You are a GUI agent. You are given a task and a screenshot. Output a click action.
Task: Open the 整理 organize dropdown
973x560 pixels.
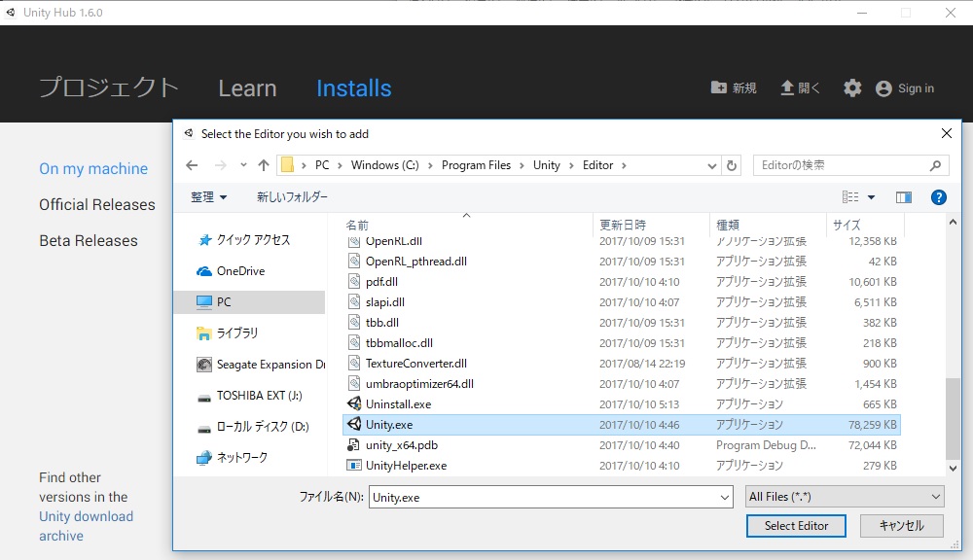[x=208, y=197]
